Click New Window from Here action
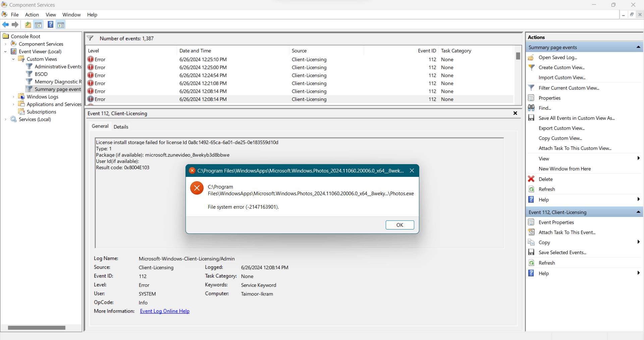644x340 pixels. (565, 168)
